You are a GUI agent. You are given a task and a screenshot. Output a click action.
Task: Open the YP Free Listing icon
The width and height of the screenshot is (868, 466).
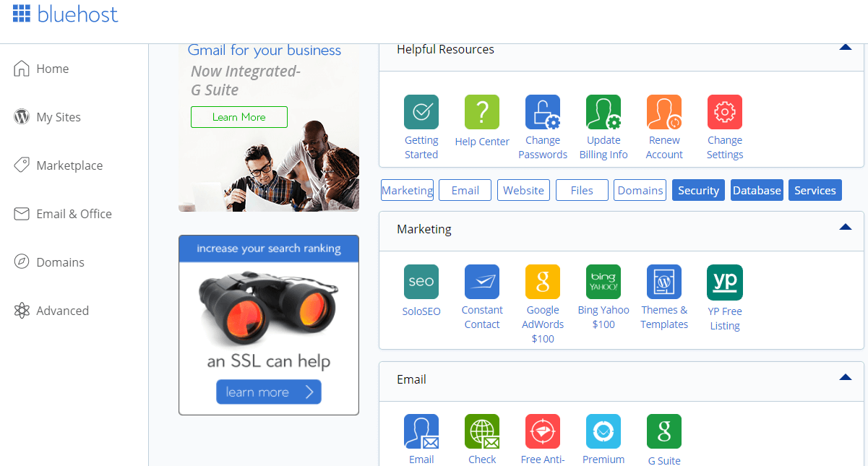pos(725,282)
